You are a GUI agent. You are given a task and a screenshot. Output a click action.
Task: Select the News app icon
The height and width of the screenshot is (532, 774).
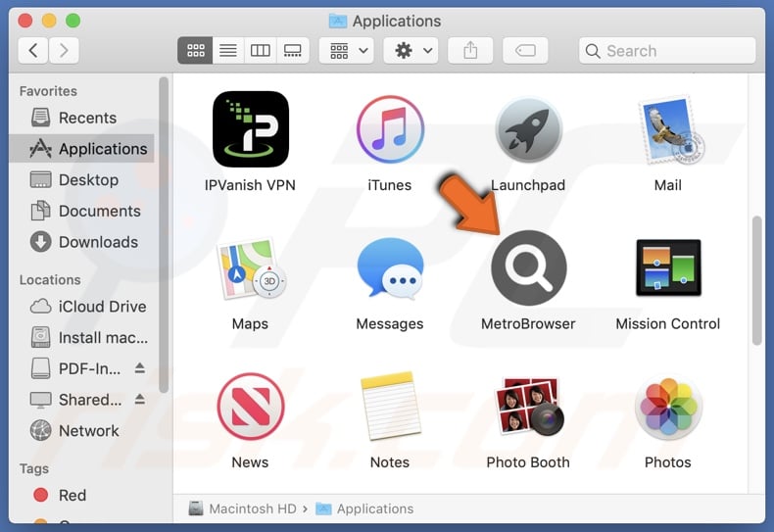[x=251, y=407]
